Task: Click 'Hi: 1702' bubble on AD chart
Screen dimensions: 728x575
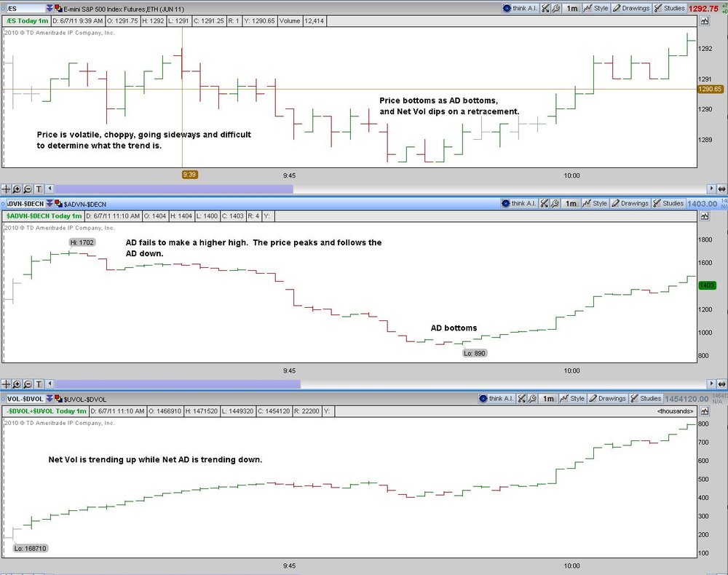Action: pos(82,242)
